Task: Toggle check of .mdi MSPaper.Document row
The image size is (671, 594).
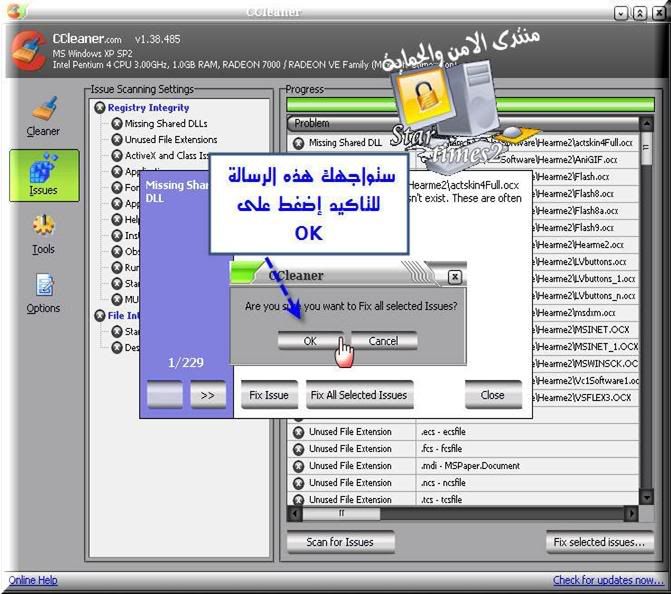Action: pyautogui.click(x=299, y=466)
